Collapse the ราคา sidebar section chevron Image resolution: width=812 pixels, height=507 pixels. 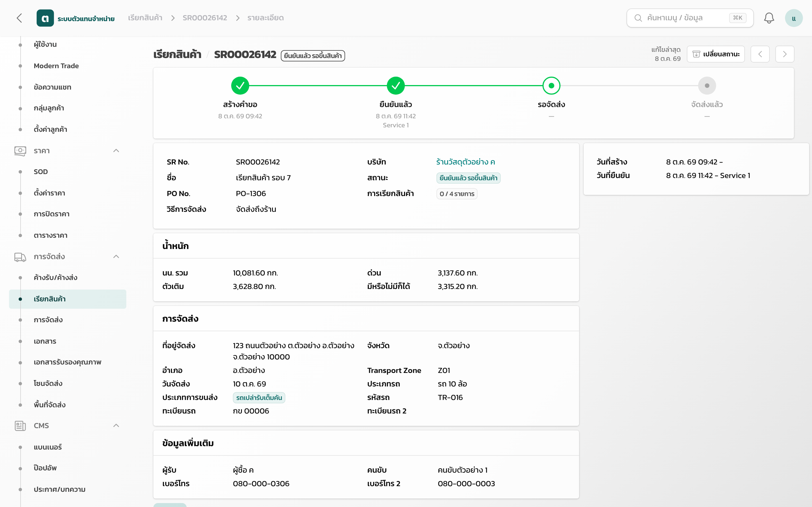(116, 151)
